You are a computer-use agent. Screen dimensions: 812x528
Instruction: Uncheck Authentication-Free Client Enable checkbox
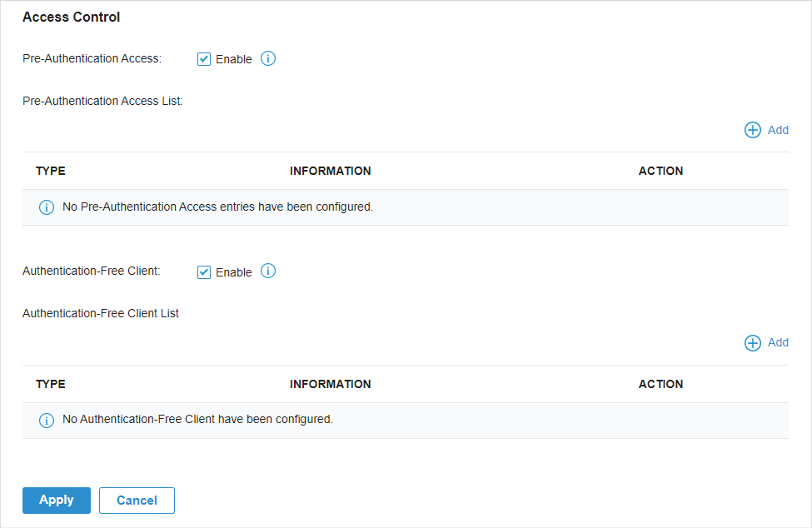(204, 272)
